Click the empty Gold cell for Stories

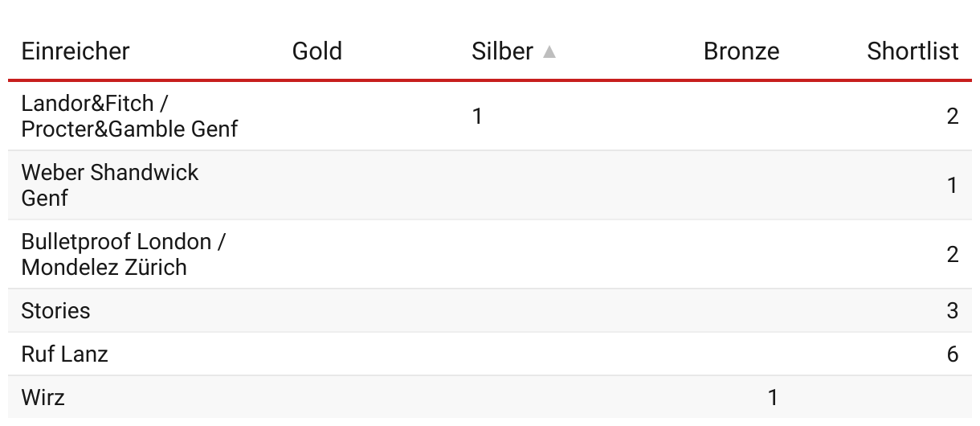click(x=316, y=310)
